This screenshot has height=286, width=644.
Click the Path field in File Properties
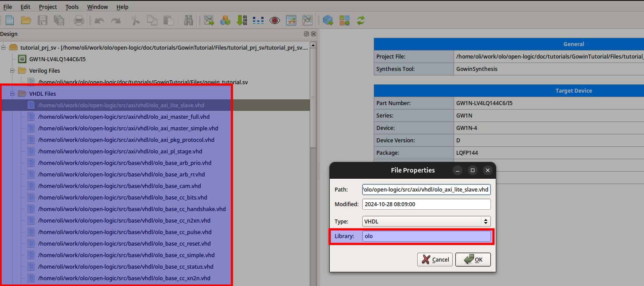(x=427, y=189)
